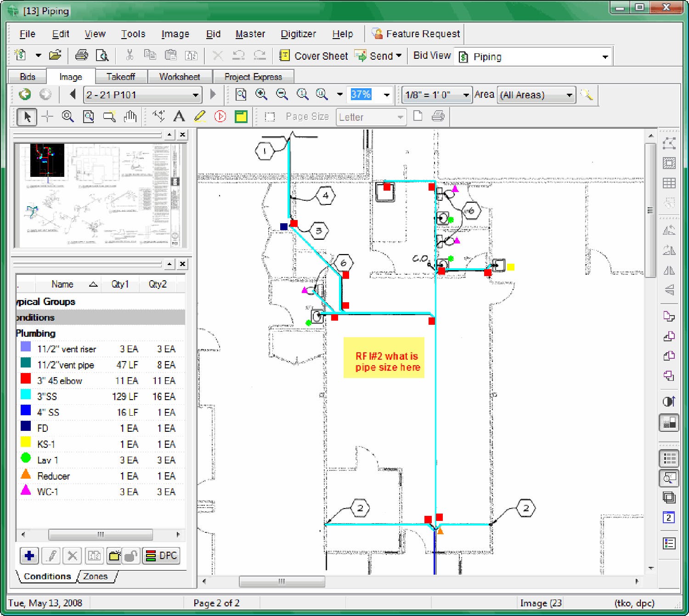Click the page print icon beside Letter

click(438, 116)
